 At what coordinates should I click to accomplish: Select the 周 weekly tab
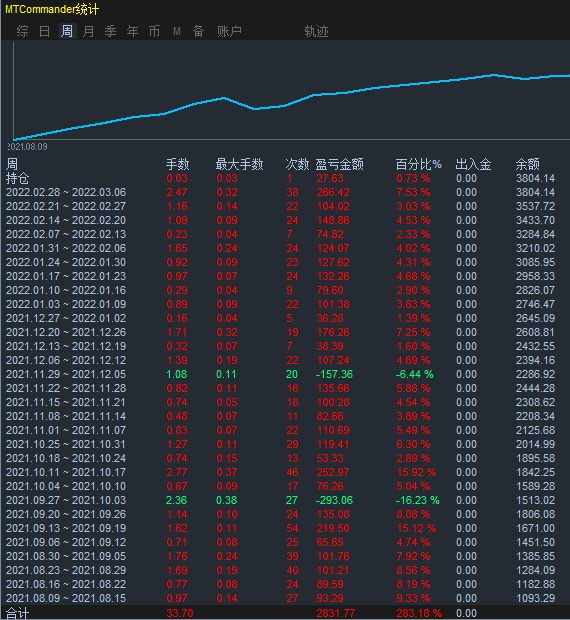pos(66,31)
